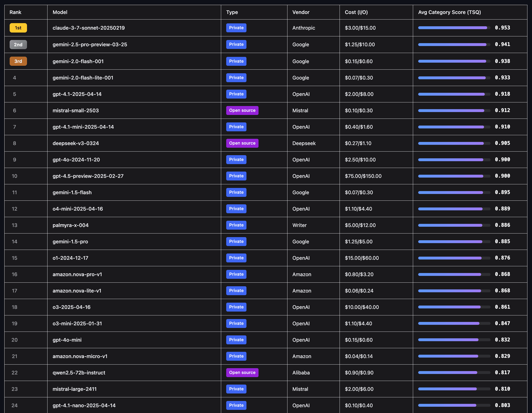Image resolution: width=532 pixels, height=413 pixels.
Task: Select model name gpt-4.1-mini-2025-04-14
Action: (83, 127)
